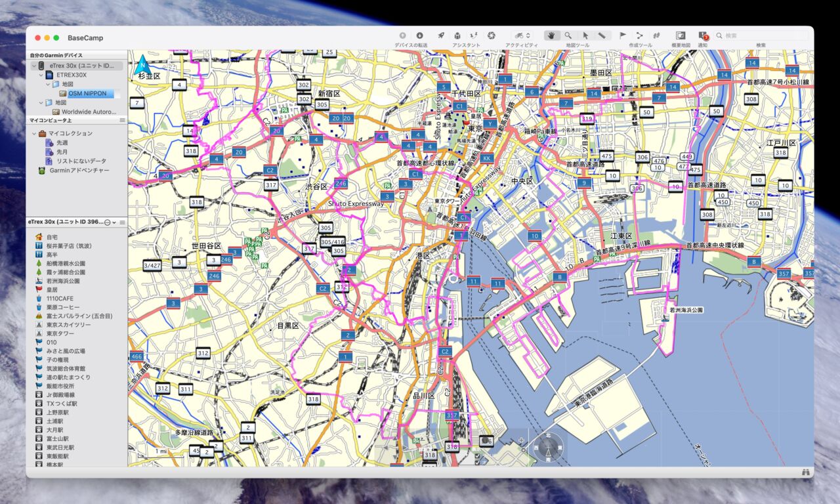
Task: Open notifications with red badge
Action: click(703, 35)
